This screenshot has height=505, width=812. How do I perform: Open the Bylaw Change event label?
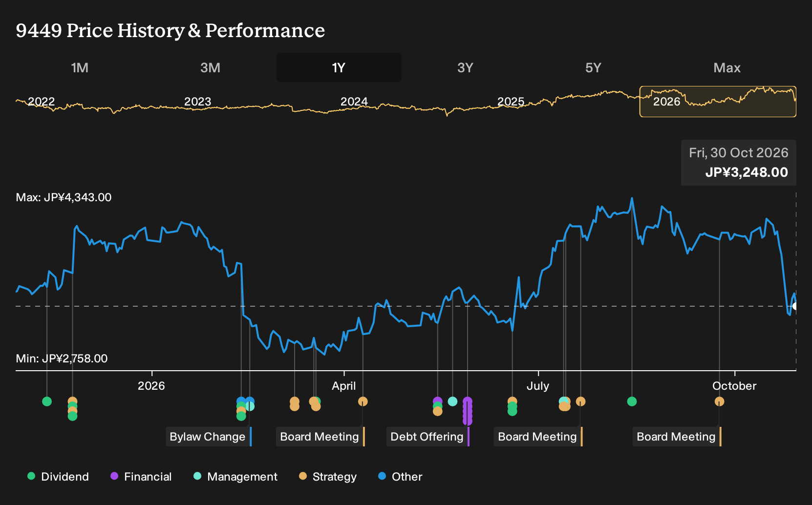click(x=209, y=437)
